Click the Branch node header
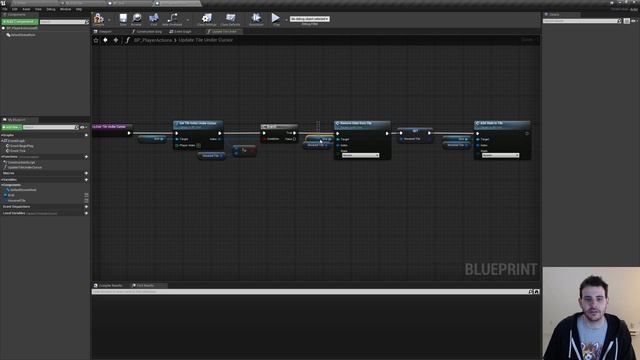This screenshot has width=640, height=360. point(279,127)
